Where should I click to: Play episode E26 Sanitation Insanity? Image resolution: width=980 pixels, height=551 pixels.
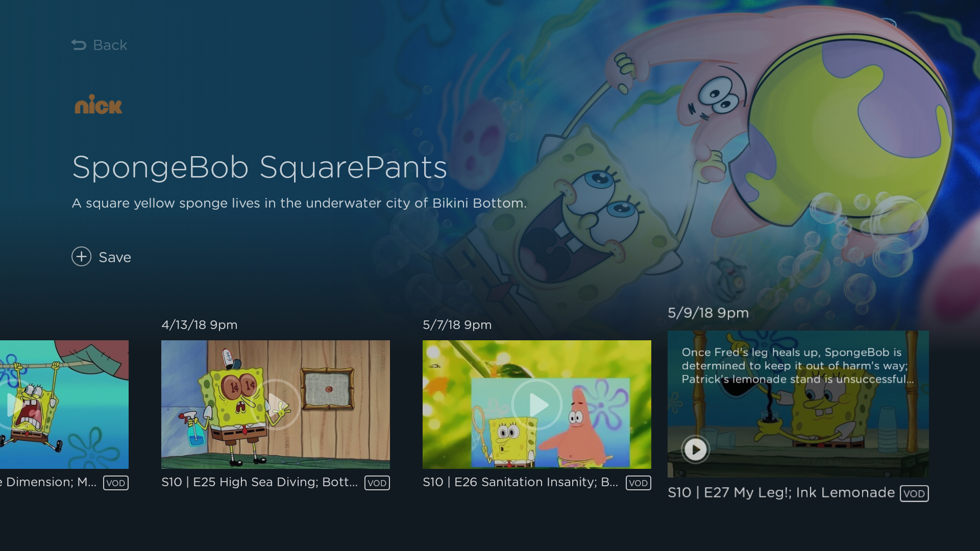coord(537,405)
